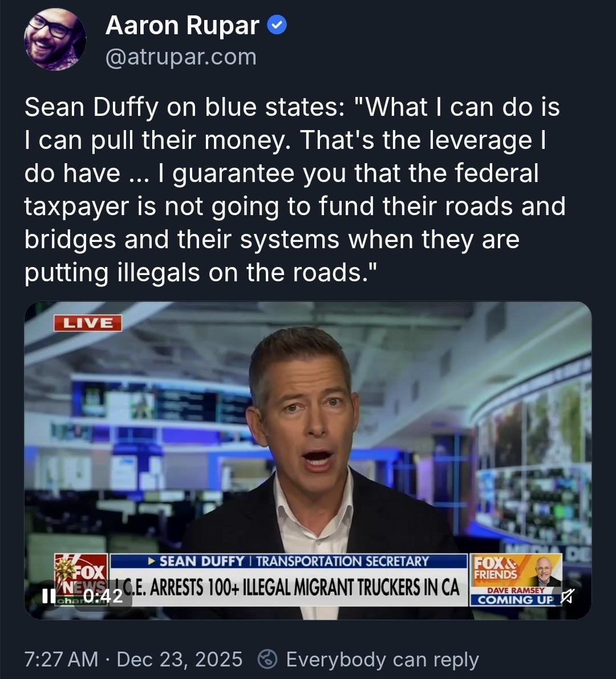Click the red LIVE badge in video
Viewport: 616px width, 679px height.
(88, 323)
